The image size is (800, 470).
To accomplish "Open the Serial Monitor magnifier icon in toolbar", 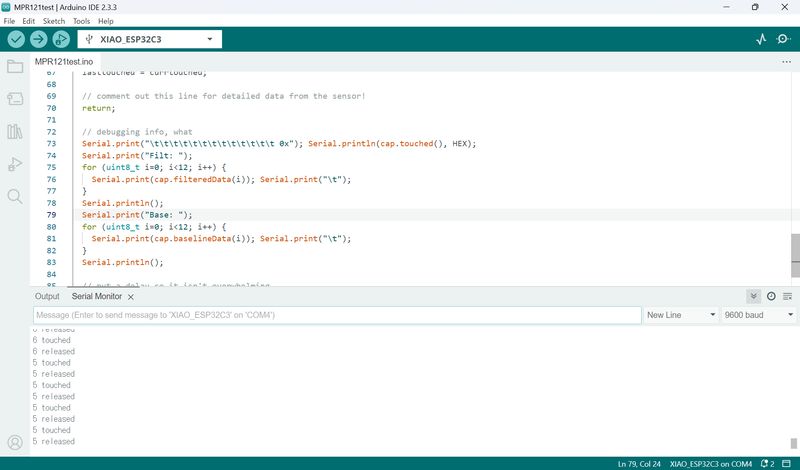I will pos(783,39).
